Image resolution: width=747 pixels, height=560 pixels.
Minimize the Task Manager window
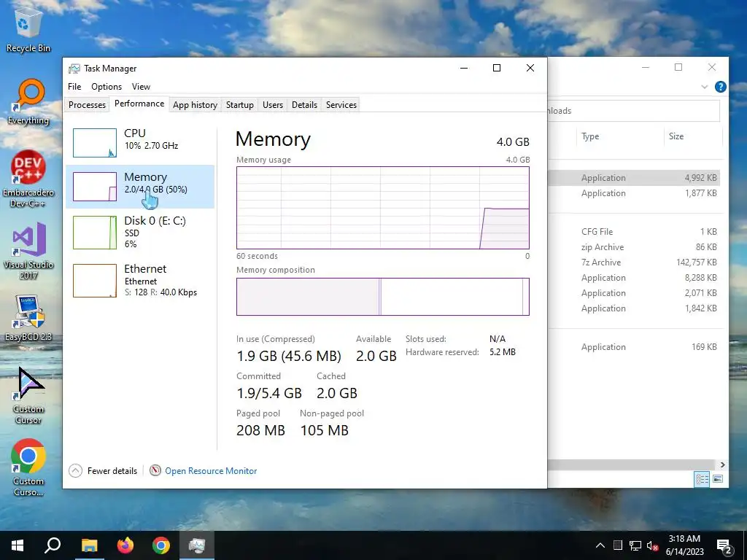463,68
